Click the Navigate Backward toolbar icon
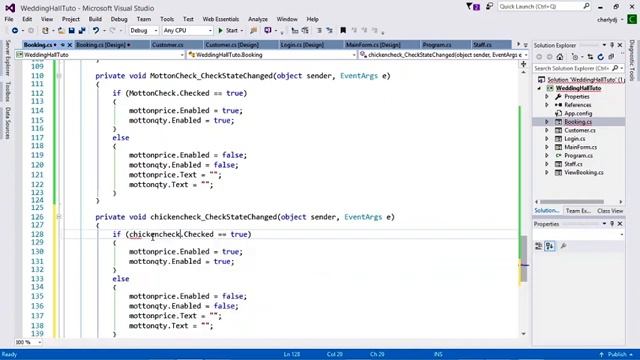640x360 pixels. coord(15,31)
